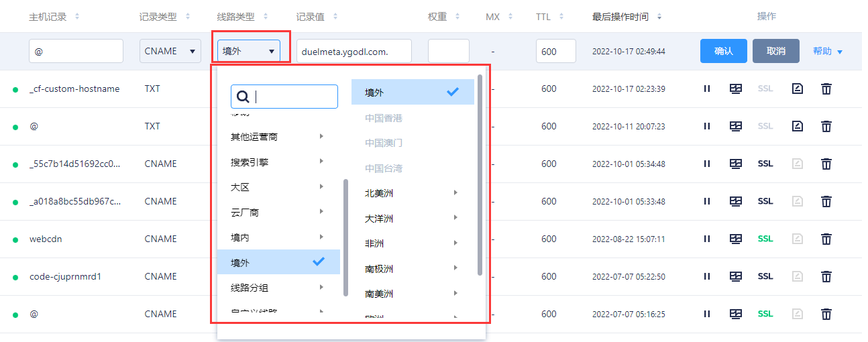
Task: Click SSL for the code-cjuprnmrd1 record
Action: click(765, 276)
